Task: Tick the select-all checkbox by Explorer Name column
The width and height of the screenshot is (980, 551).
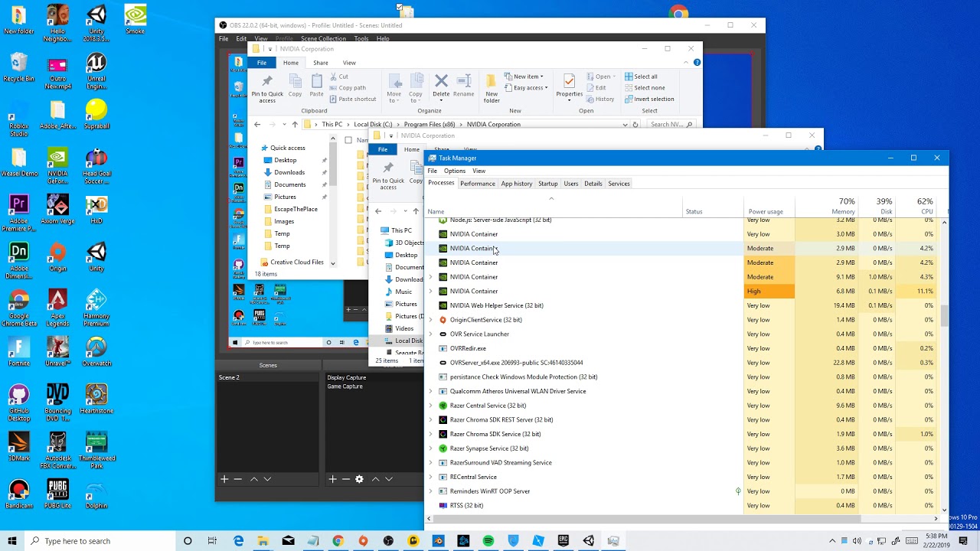Action: pyautogui.click(x=348, y=140)
